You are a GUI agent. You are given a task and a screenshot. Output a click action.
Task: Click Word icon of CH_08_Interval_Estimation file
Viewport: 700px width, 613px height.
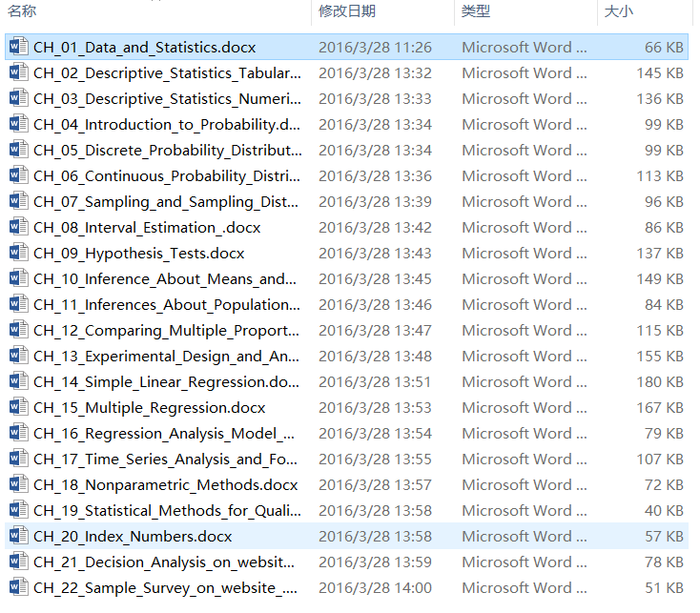click(19, 227)
